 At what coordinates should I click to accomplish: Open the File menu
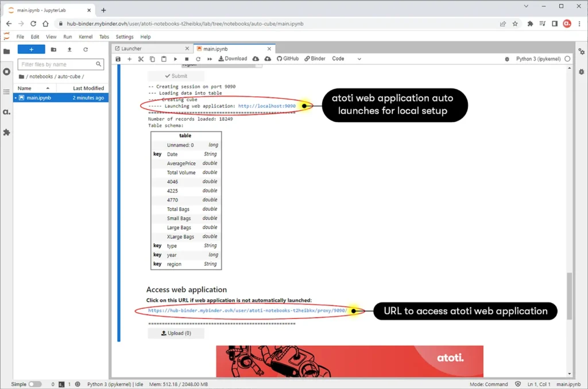(x=20, y=37)
